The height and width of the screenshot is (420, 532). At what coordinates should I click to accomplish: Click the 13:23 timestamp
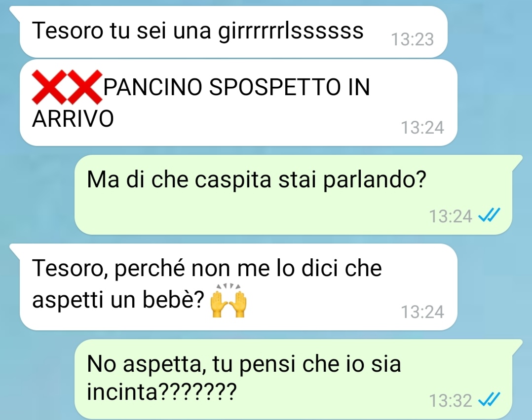click(x=413, y=39)
